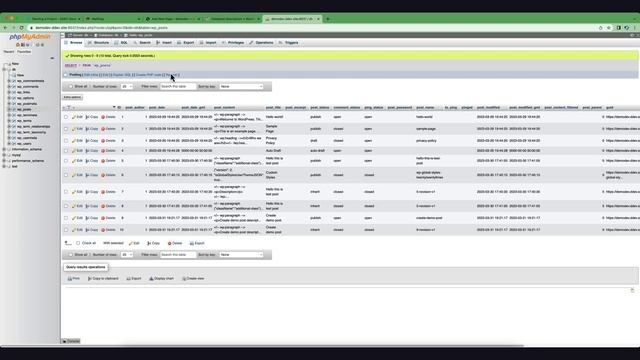Open the Insert tab
640x360 pixels.
[x=164, y=43]
